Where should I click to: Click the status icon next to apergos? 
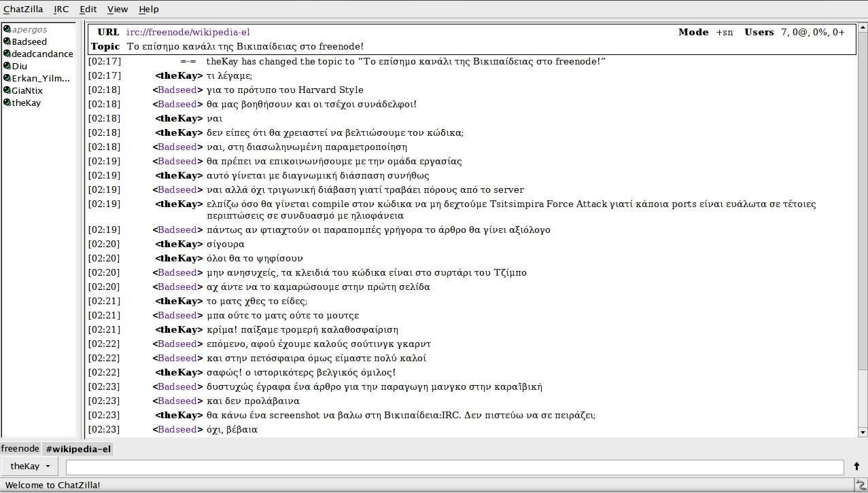[x=6, y=29]
